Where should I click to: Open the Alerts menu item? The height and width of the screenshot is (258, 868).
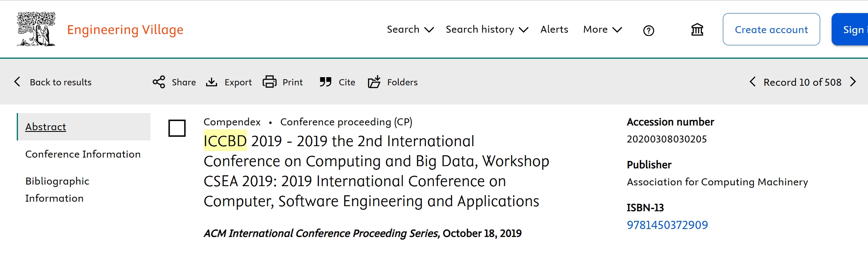pyautogui.click(x=554, y=29)
